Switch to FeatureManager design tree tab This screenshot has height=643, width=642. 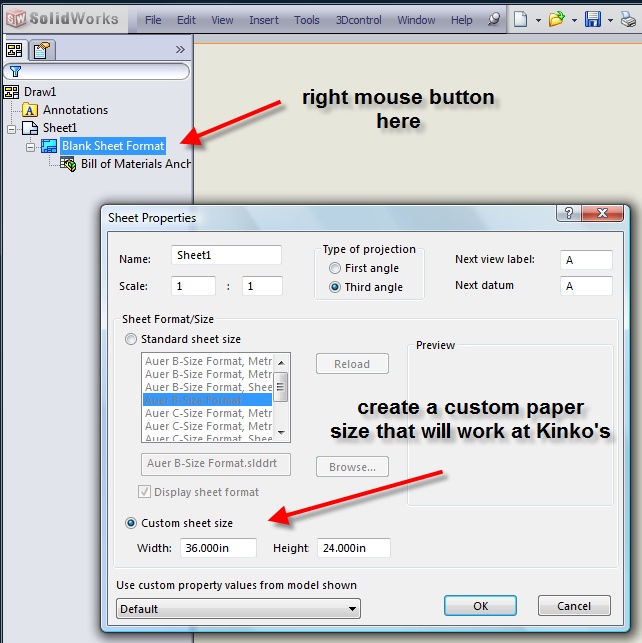15,50
